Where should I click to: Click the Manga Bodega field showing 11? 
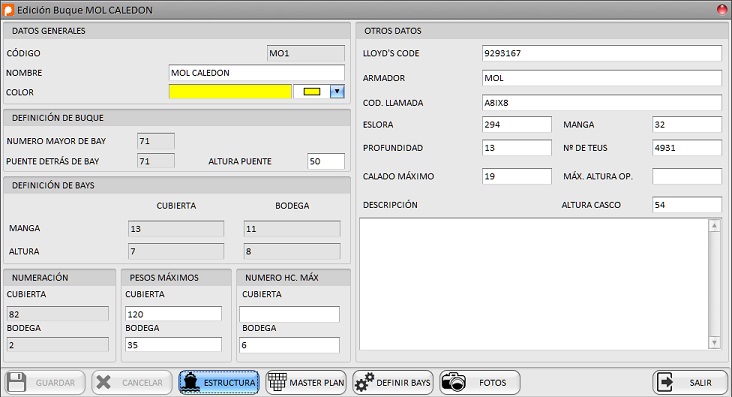pos(292,229)
